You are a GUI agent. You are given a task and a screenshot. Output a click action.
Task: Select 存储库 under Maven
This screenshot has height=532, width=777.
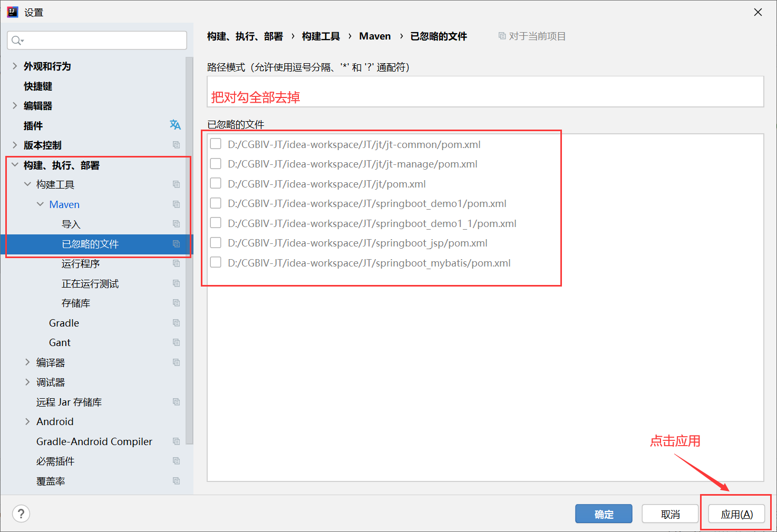[x=76, y=303]
